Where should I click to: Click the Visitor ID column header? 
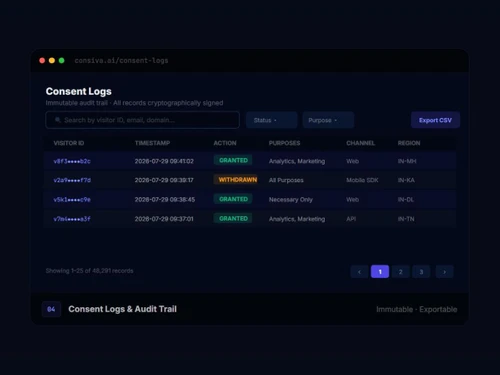click(69, 143)
